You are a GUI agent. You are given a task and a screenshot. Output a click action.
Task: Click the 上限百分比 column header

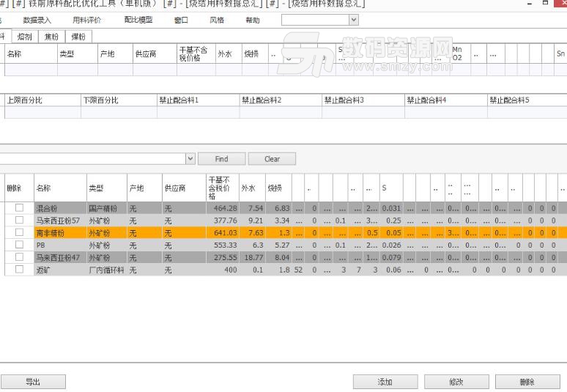tap(42, 100)
